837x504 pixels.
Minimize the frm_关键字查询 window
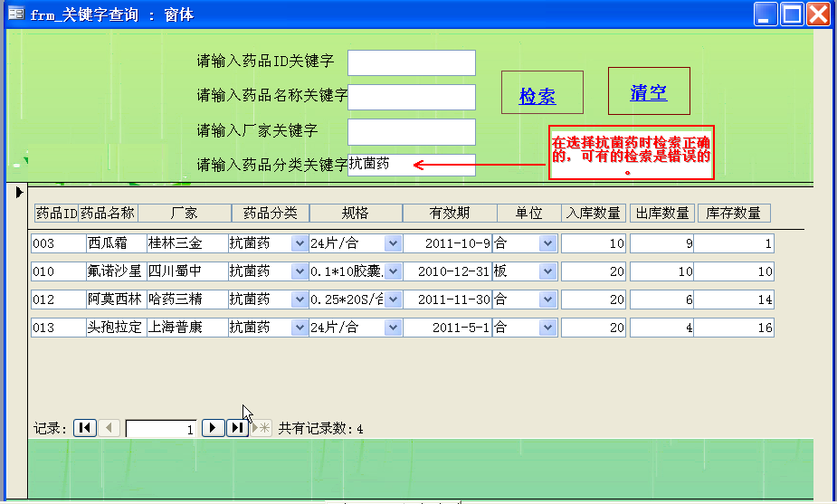[765, 14]
